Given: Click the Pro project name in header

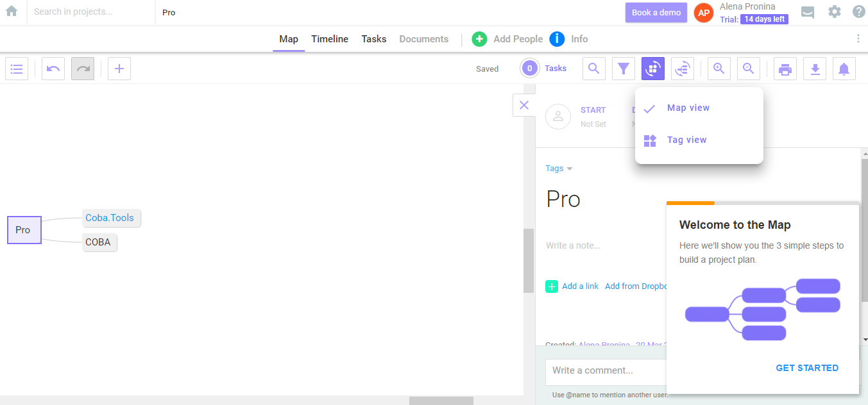Looking at the screenshot, I should pos(169,12).
